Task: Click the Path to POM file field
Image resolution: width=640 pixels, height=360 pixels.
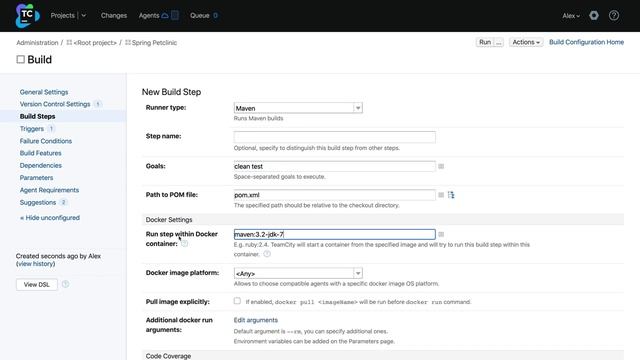Action: pos(334,195)
